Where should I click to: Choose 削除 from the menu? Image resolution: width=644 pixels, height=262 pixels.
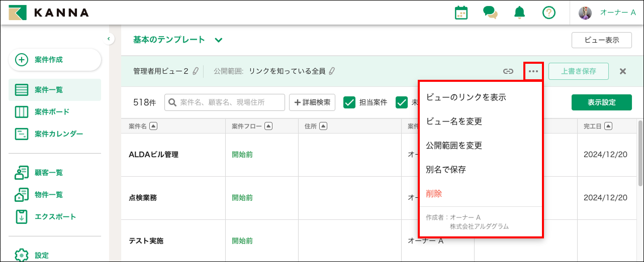[x=434, y=194]
